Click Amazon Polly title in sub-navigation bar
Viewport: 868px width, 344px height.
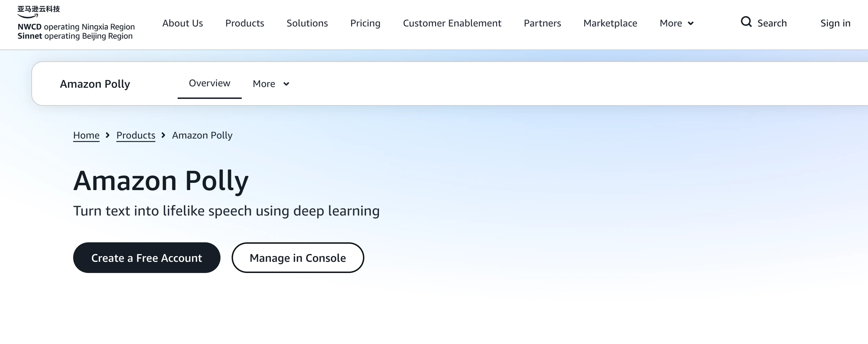(x=95, y=84)
